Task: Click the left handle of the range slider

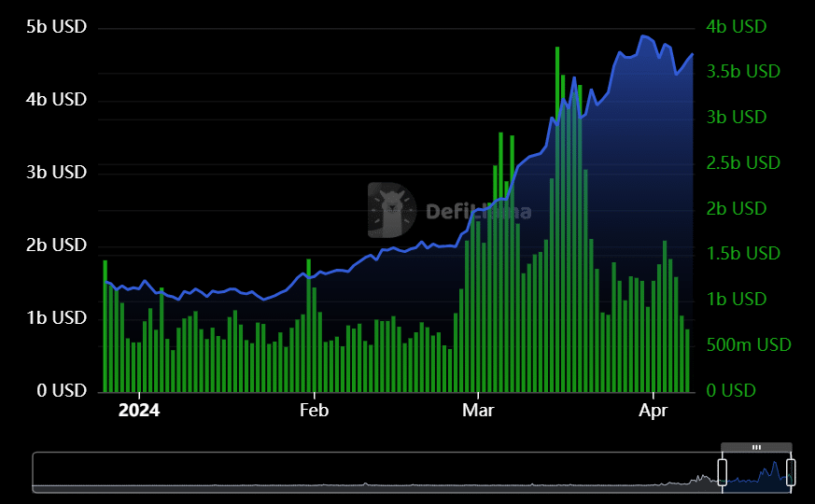Action: click(x=723, y=471)
